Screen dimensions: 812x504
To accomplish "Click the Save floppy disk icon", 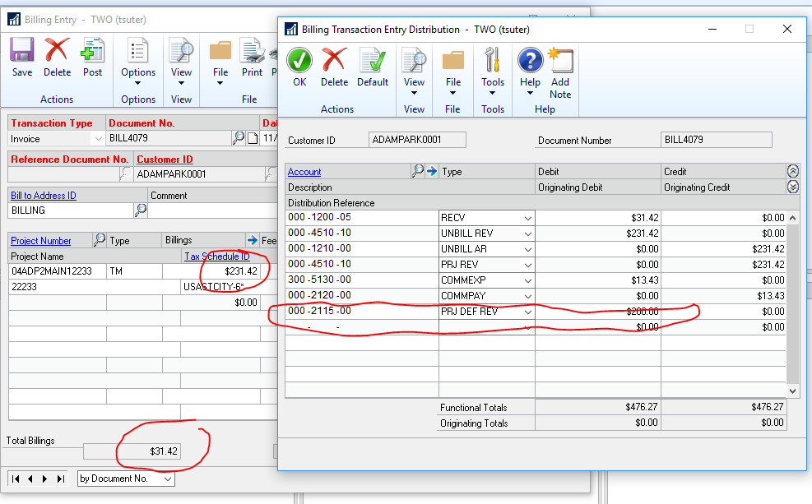I will click(x=22, y=51).
